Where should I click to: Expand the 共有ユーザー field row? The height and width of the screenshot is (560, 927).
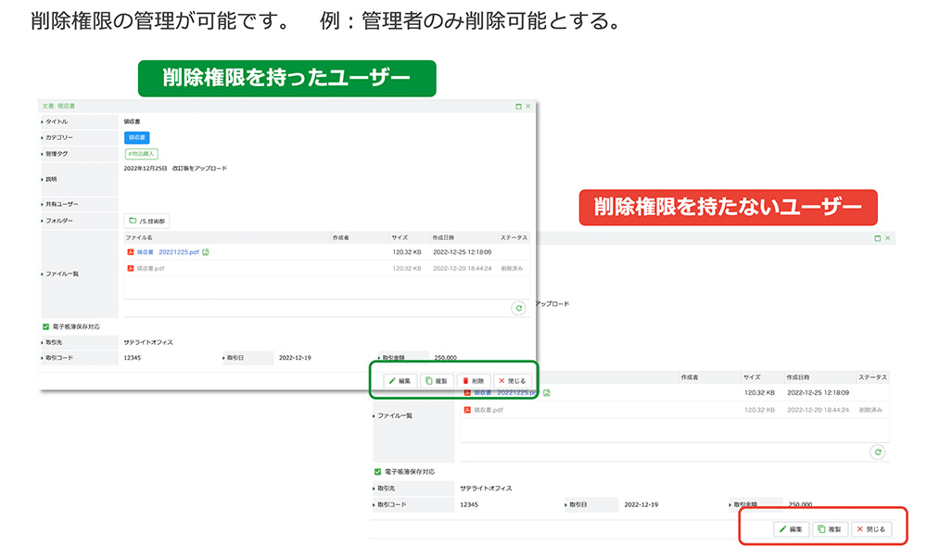click(43, 203)
